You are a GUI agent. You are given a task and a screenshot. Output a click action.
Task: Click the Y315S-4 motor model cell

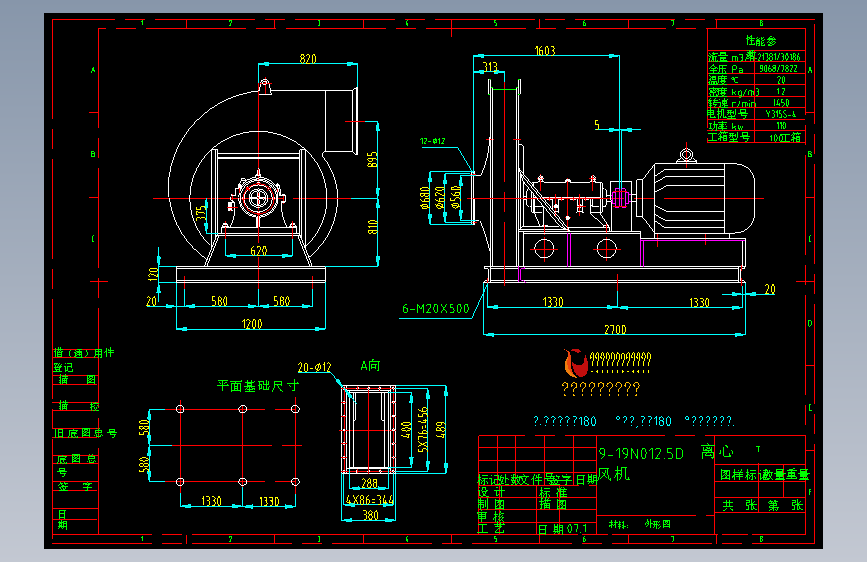781,115
